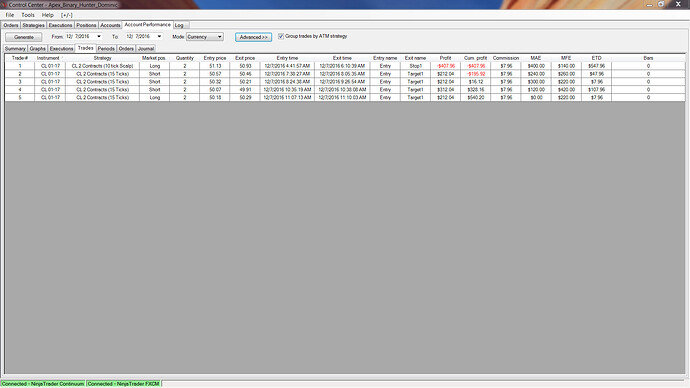Switch to the Strategies tab

(33, 25)
